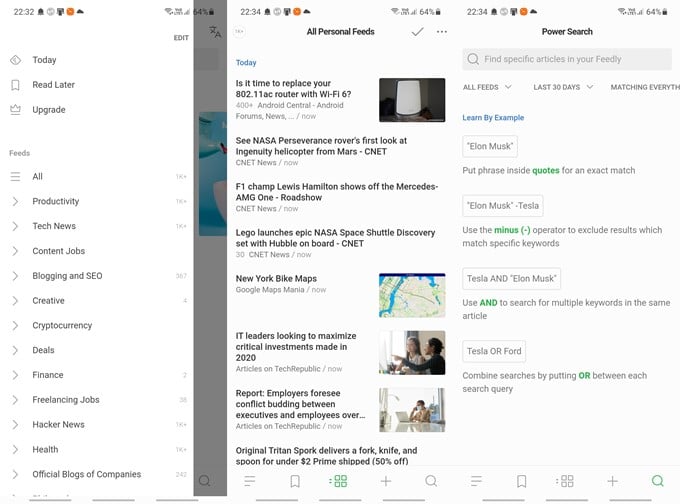Tap the green grid view icon in bottom bar
Screen dimensions: 680x504
point(338,481)
